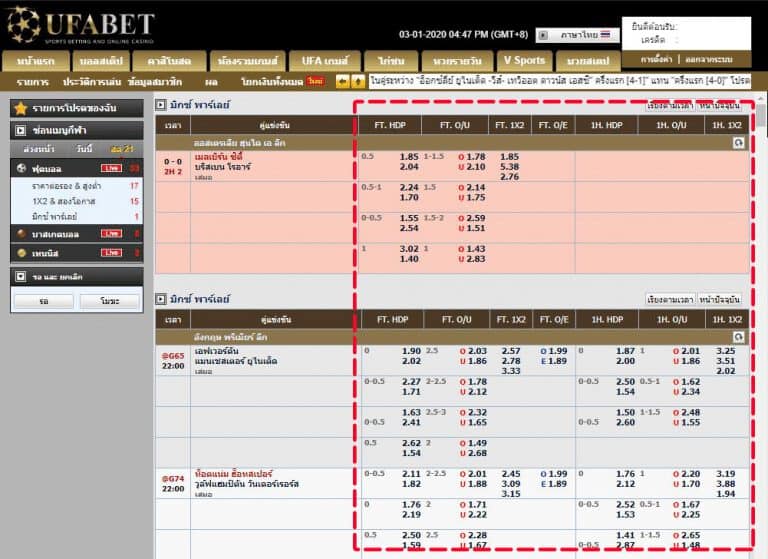This screenshot has height=559, width=768.
Task: Expand the รอ และ ยกเลิก panel
Action: (20, 277)
